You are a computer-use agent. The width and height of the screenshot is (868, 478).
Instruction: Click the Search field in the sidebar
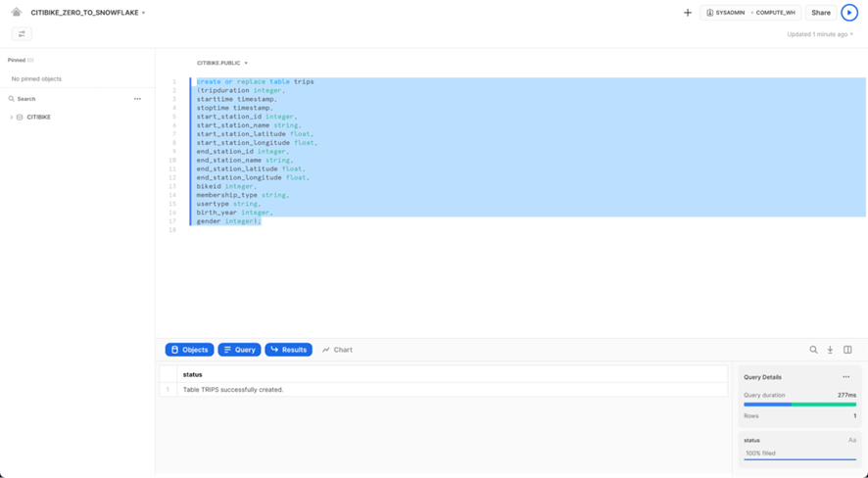coord(59,99)
